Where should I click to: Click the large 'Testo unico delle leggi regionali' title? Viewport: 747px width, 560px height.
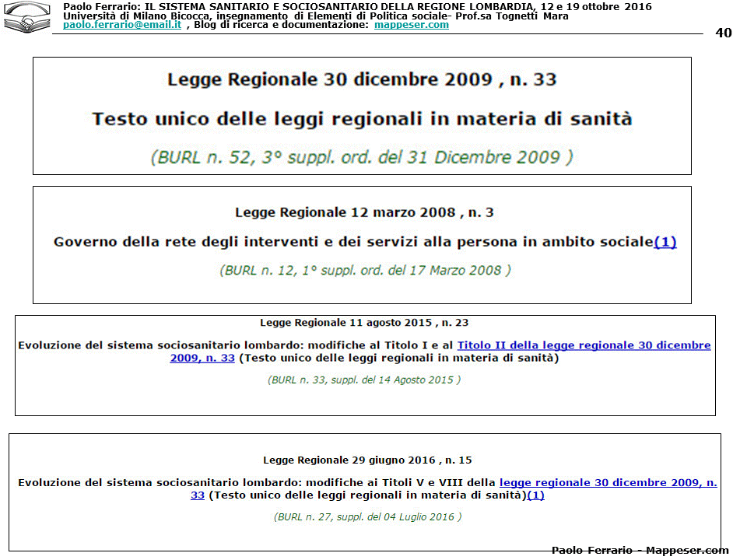(362, 119)
